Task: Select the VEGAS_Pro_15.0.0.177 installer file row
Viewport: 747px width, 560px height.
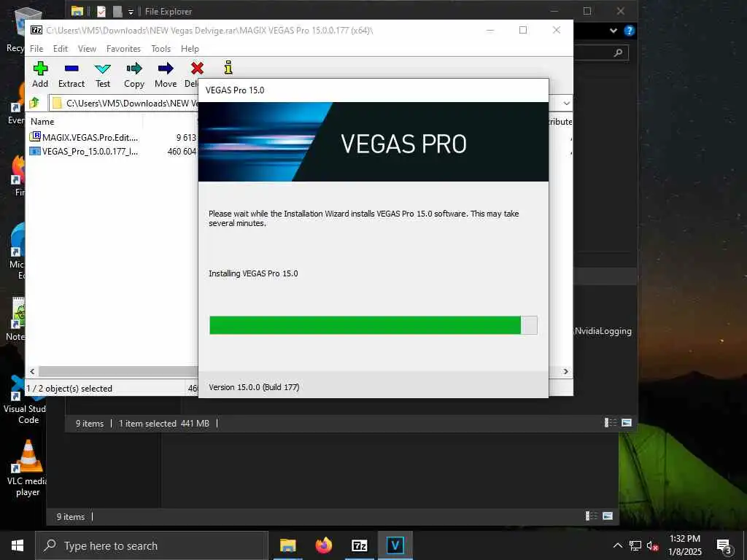Action: 113,152
